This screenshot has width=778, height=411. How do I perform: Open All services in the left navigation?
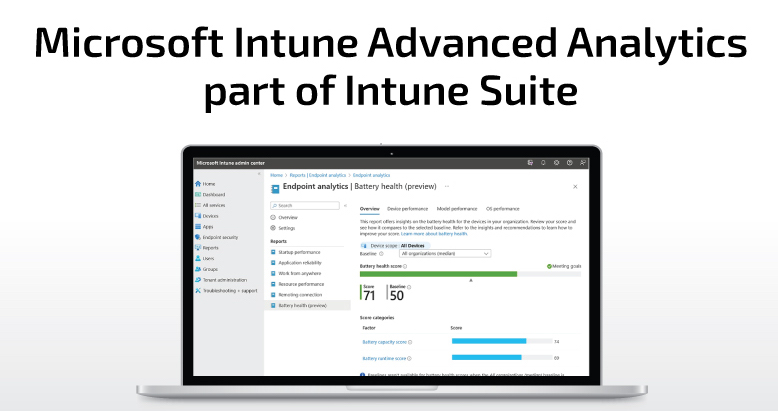pos(210,205)
